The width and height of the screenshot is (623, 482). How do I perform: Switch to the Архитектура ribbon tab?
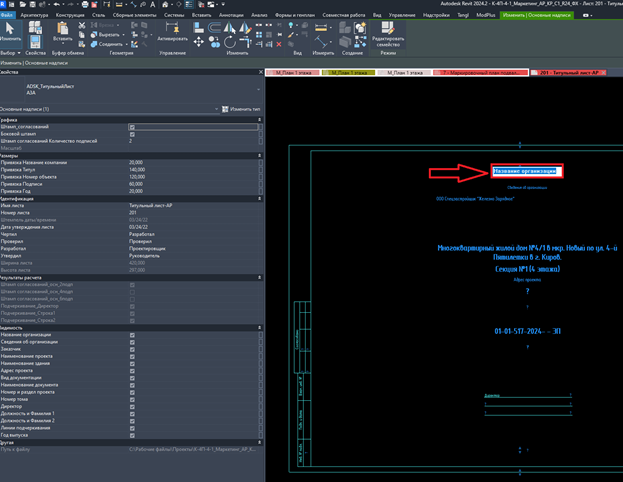(34, 15)
